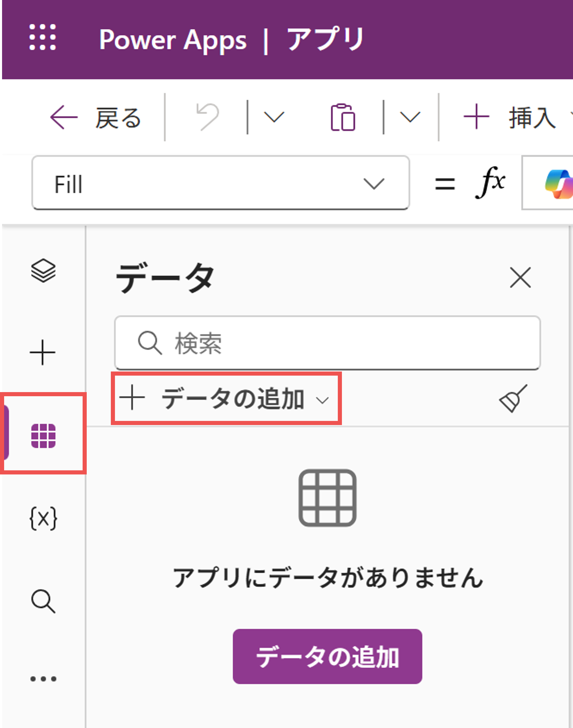Select the Data grid icon in sidebar
Screen dimensions: 573x728
(43, 436)
